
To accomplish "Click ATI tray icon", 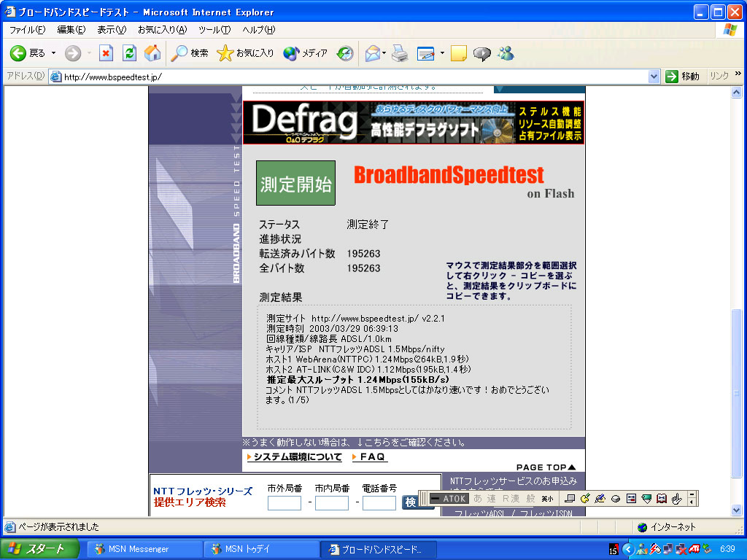I will point(694,549).
